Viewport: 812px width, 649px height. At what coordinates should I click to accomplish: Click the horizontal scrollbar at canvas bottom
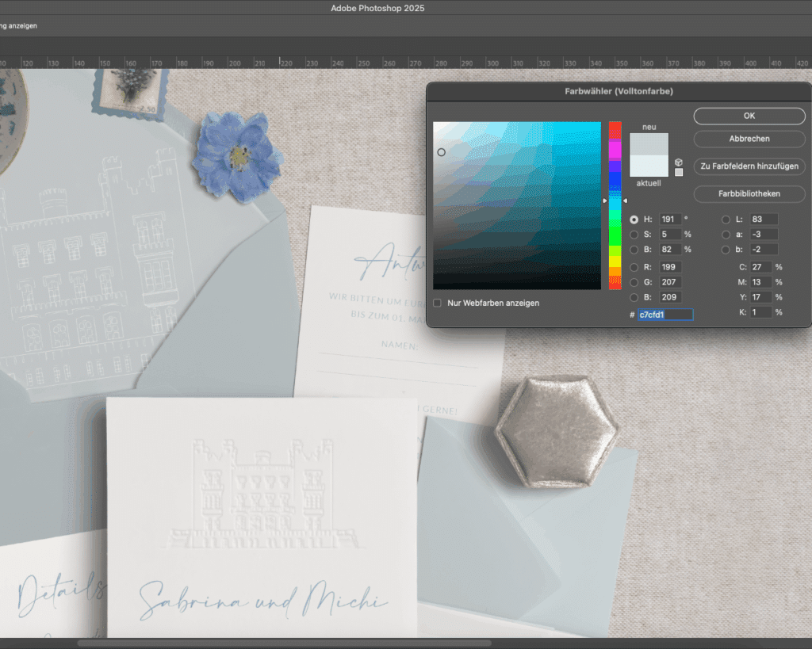(284, 643)
